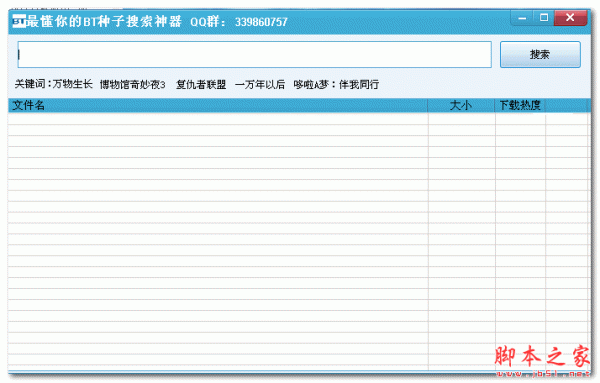Sort by the 下载热度 column header
Screen dimensions: 600x383
[x=520, y=105]
